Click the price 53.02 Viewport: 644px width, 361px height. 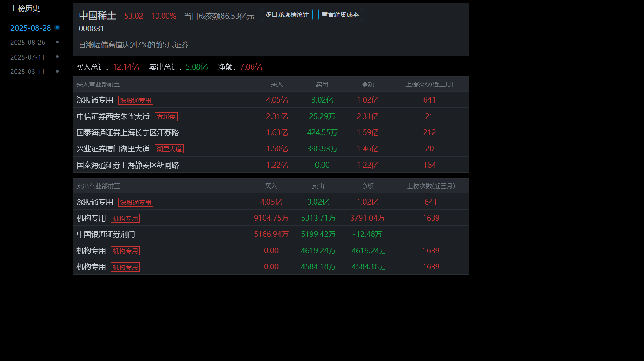[x=133, y=16]
